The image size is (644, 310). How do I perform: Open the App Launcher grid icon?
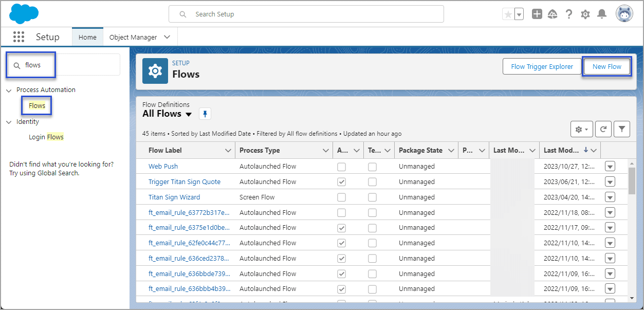tap(19, 37)
